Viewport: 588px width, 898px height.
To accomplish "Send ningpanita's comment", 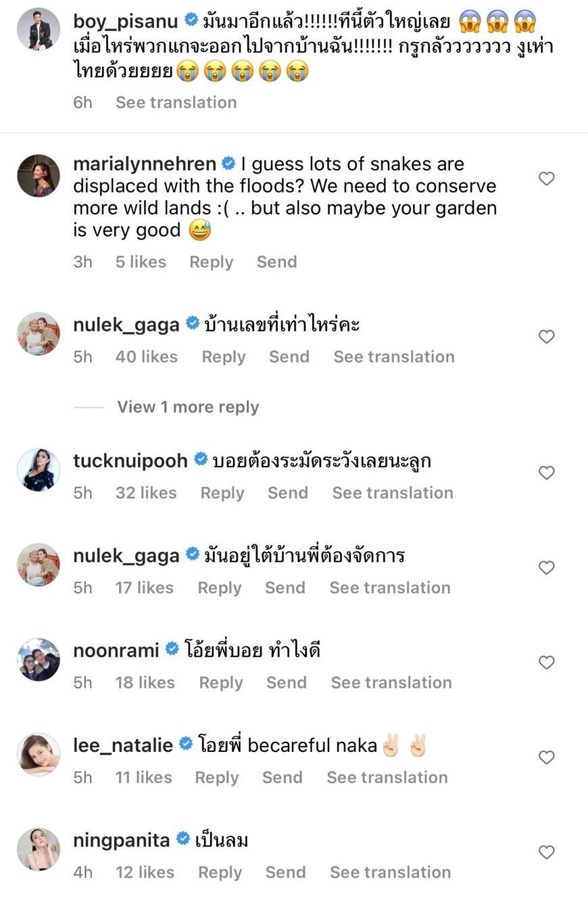I will [285, 872].
